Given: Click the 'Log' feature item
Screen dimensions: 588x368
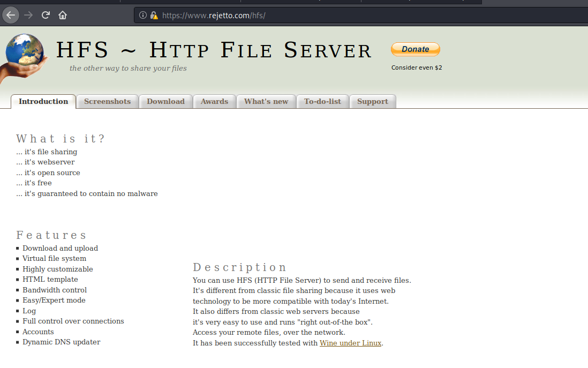Looking at the screenshot, I should pos(29,311).
